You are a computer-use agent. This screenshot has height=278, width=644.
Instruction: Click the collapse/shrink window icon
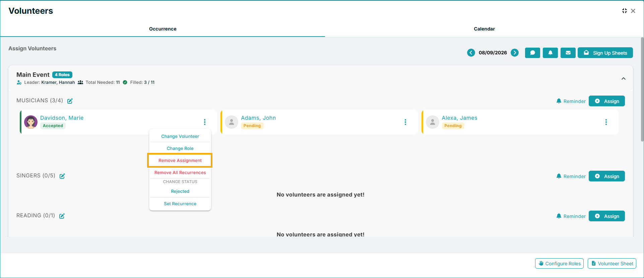coord(624,11)
